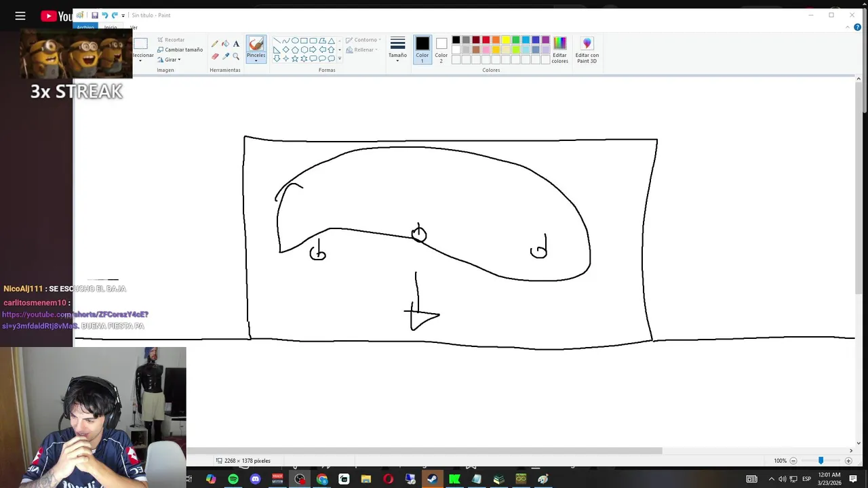
Task: Click the horizontal canvas scrollbar
Action: click(424, 451)
